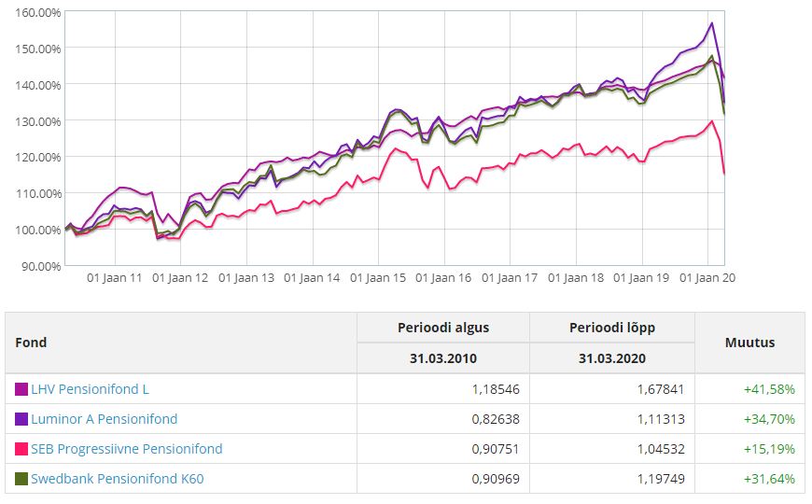Click the 01 Jaan 20 x-axis label

[x=707, y=278]
